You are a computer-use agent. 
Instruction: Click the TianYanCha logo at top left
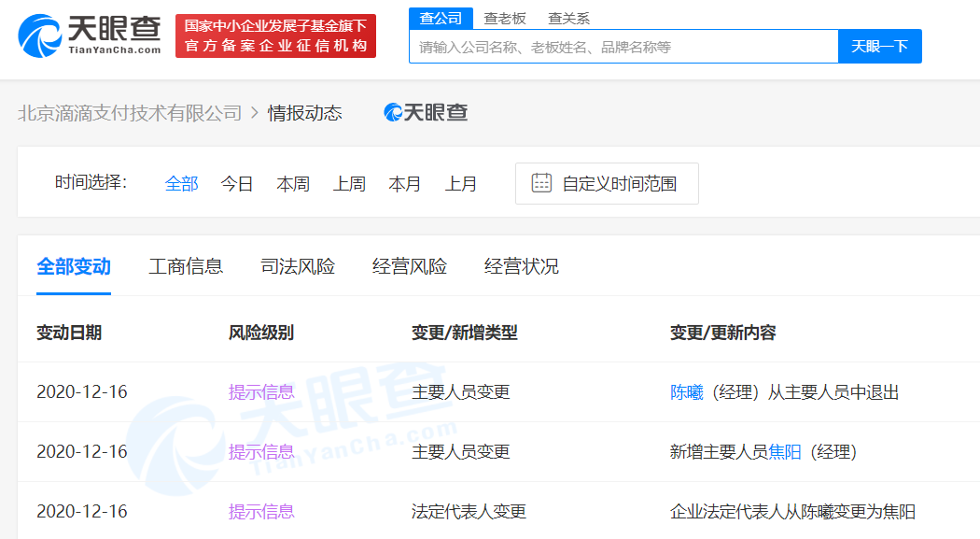pos(90,35)
